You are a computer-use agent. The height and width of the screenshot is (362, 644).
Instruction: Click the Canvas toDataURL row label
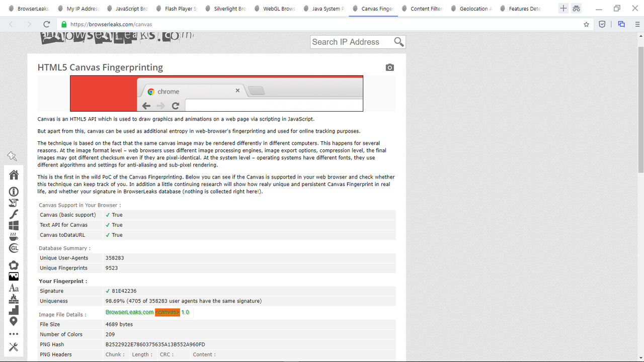[x=62, y=235]
